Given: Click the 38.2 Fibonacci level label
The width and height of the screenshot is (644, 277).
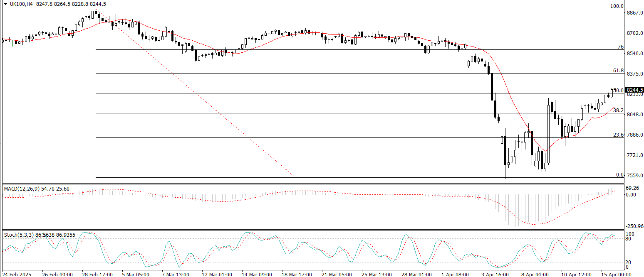Looking at the screenshot, I should (x=618, y=110).
